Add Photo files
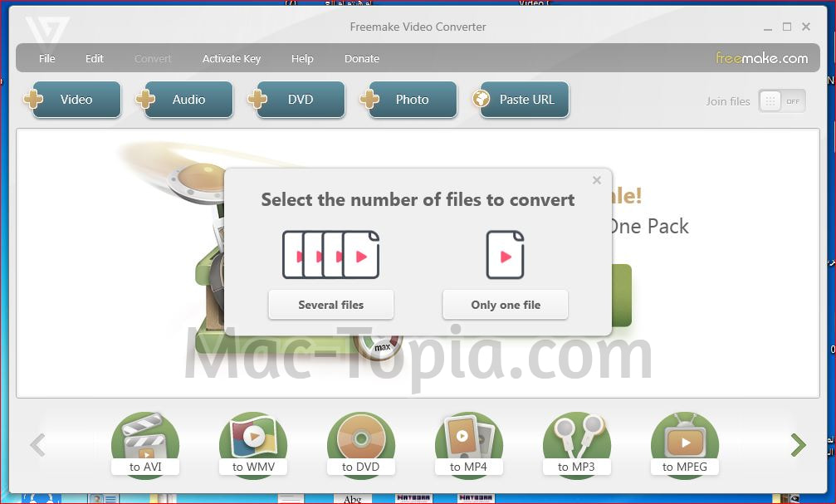This screenshot has height=504, width=836. (408, 99)
